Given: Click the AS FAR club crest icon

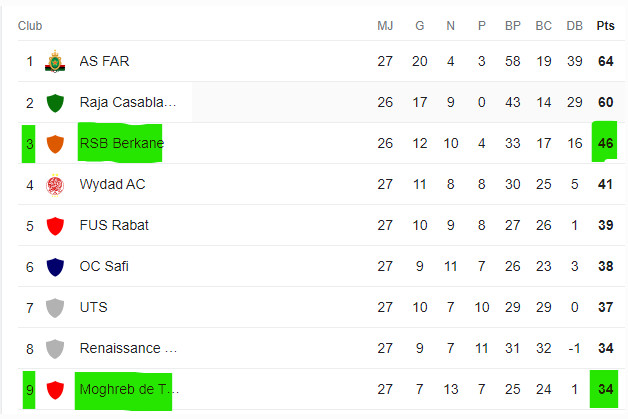Looking at the screenshot, I should pos(55,62).
